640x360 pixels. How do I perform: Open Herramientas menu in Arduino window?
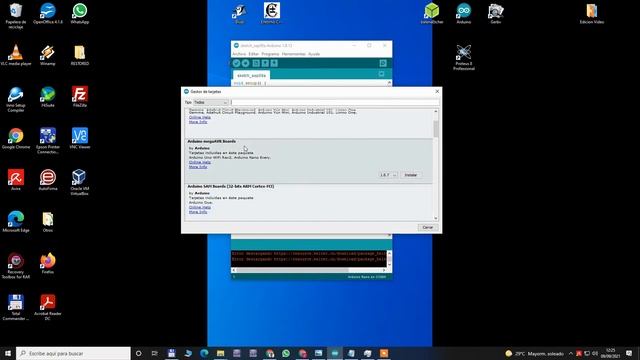[293, 54]
